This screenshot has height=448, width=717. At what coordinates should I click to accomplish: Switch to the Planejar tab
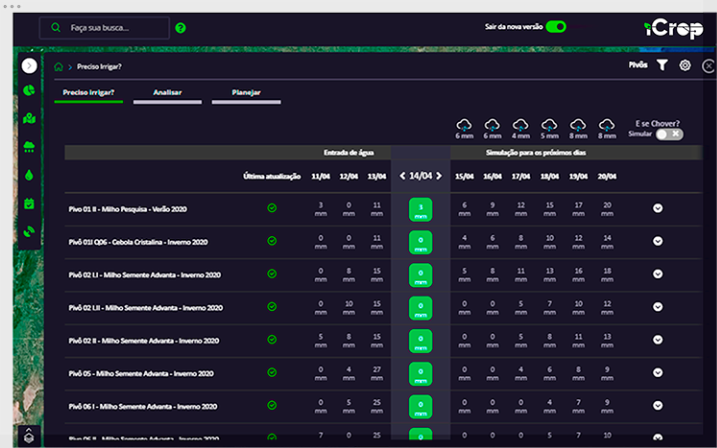point(246,93)
